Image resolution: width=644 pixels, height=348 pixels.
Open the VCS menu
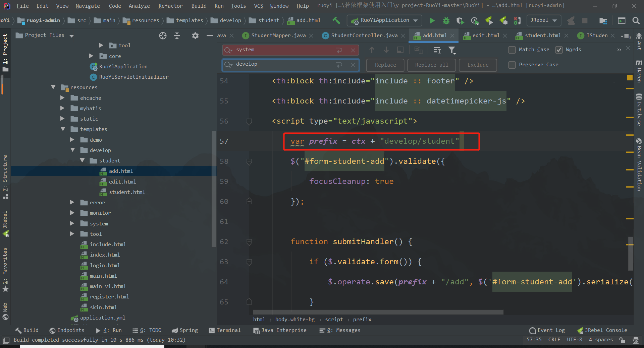pyautogui.click(x=258, y=6)
